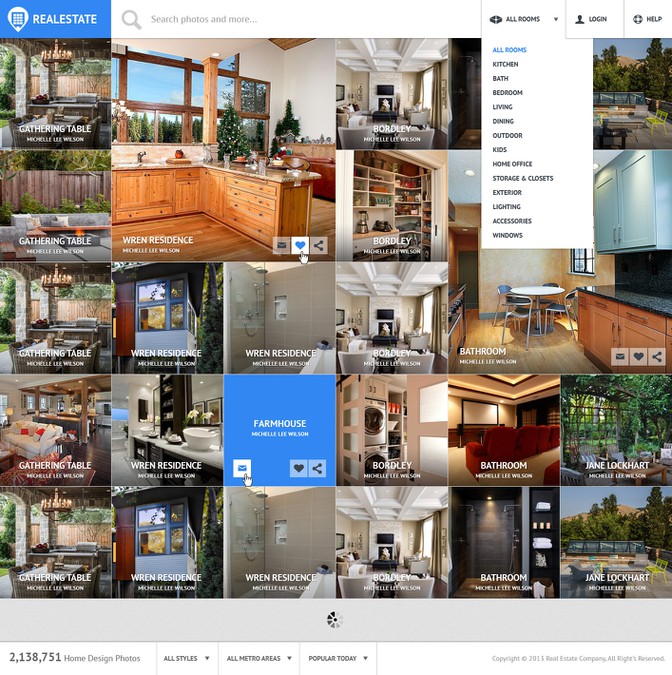The width and height of the screenshot is (672, 675).
Task: Click the mail icon on the Farmhouse tile
Action: [242, 468]
